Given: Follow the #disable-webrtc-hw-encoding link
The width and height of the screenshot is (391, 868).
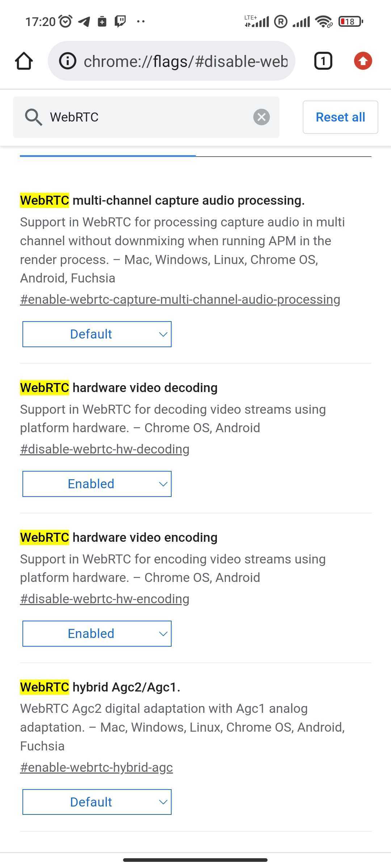Looking at the screenshot, I should coord(104,599).
